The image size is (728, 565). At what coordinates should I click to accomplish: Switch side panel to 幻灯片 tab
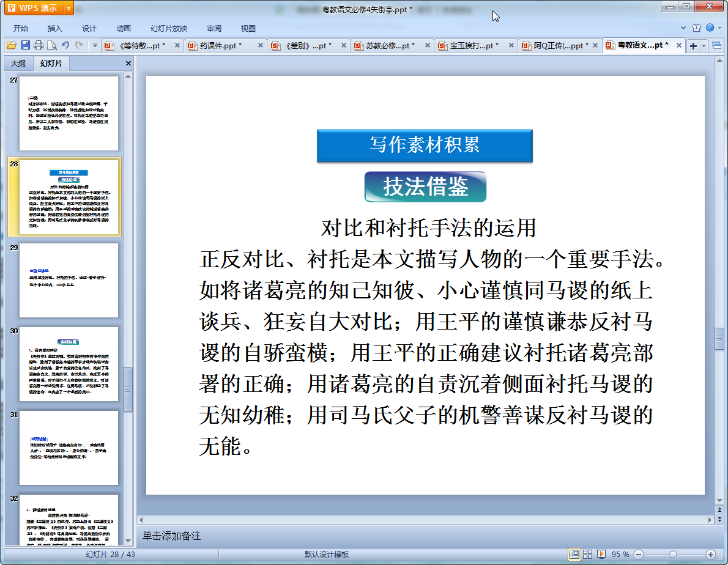51,63
